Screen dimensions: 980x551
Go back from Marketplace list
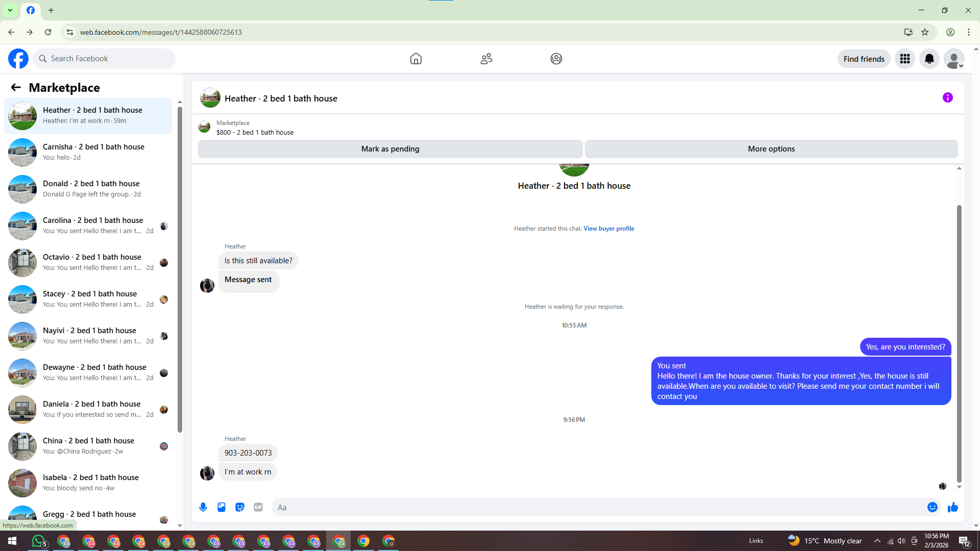(x=16, y=87)
